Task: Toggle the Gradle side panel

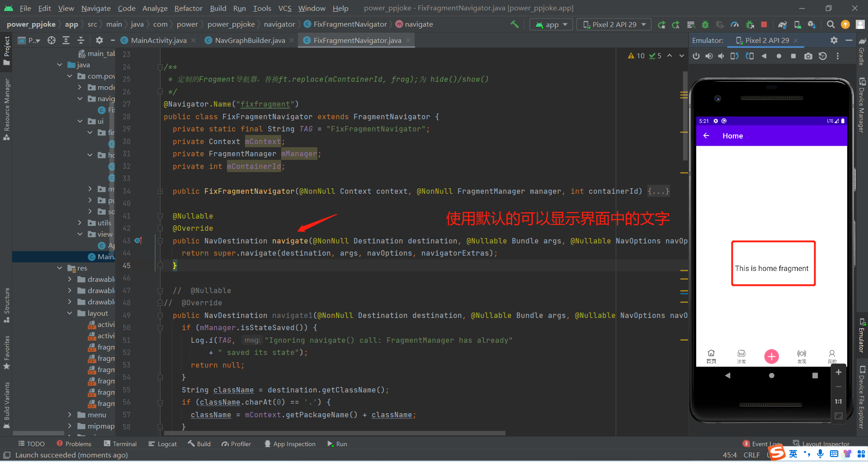Action: (x=862, y=51)
